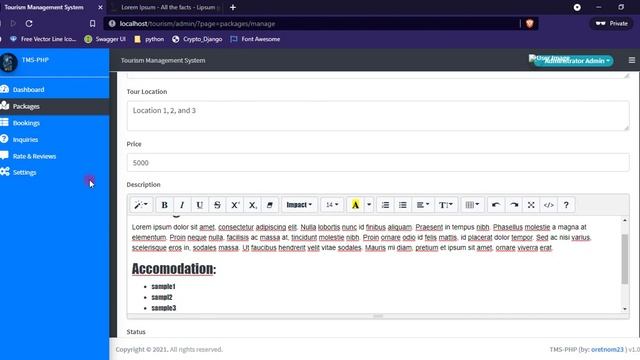This screenshot has height=360, width=640.
Task: Toggle editor fullscreen mode
Action: tap(531, 205)
